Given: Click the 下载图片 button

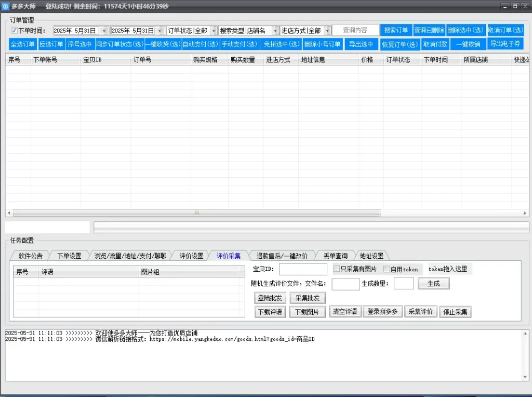Looking at the screenshot, I should coord(307,312).
